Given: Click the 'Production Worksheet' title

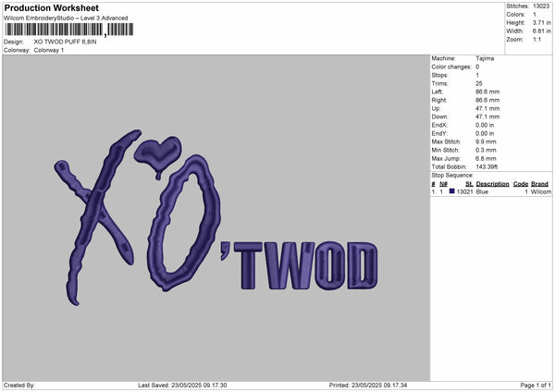Looking at the screenshot, I should tap(51, 7).
